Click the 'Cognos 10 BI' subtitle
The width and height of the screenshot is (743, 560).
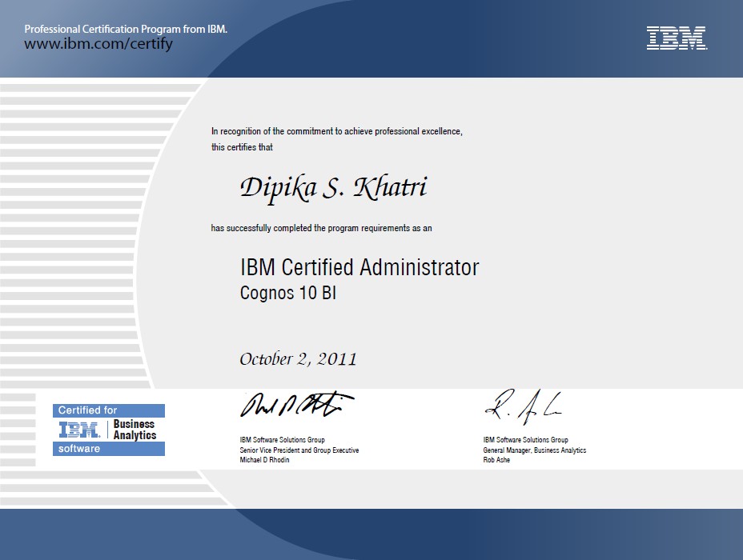coord(288,293)
